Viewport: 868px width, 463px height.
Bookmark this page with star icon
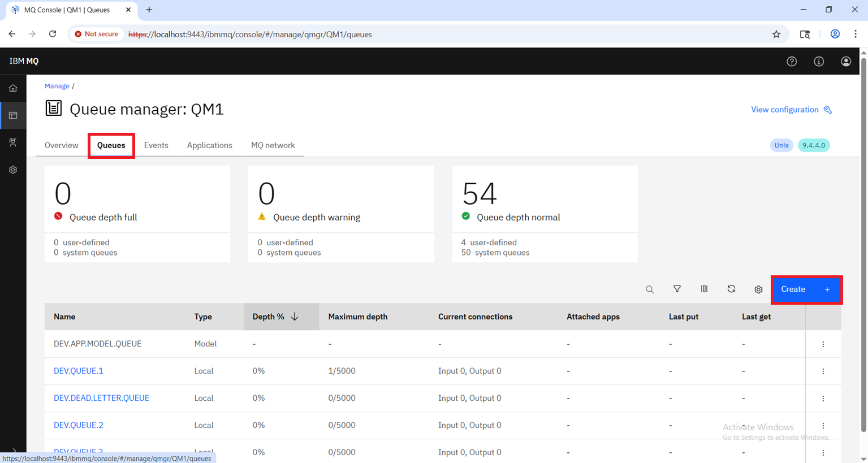tap(776, 34)
